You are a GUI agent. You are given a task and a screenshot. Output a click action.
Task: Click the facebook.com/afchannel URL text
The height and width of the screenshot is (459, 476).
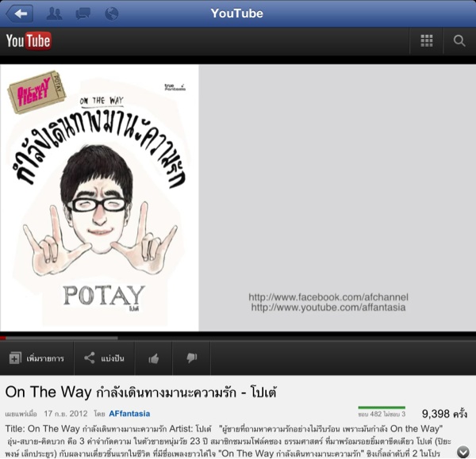tap(328, 297)
